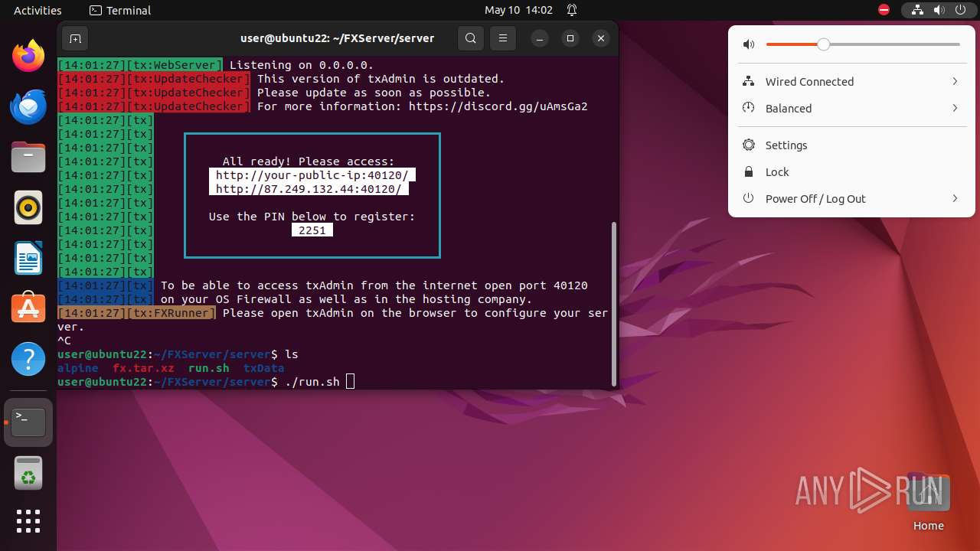Close the terminal window
This screenshot has height=551, width=980.
pos(601,38)
